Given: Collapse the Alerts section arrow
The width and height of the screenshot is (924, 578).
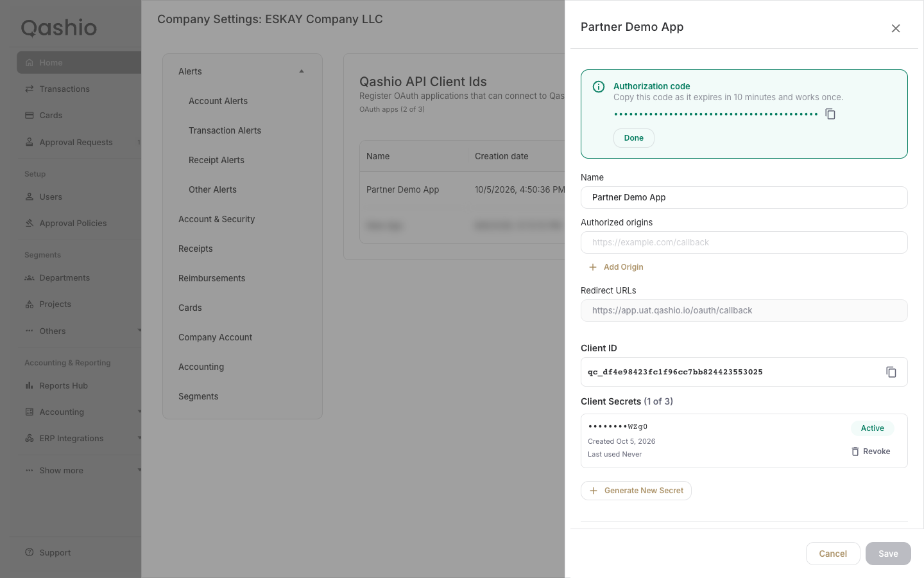Looking at the screenshot, I should [302, 71].
